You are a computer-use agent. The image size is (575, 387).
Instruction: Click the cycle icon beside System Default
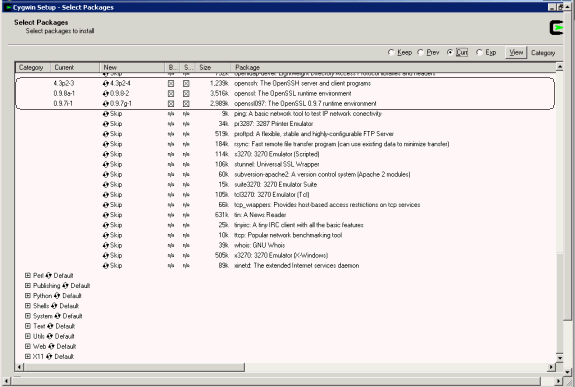coord(57,316)
